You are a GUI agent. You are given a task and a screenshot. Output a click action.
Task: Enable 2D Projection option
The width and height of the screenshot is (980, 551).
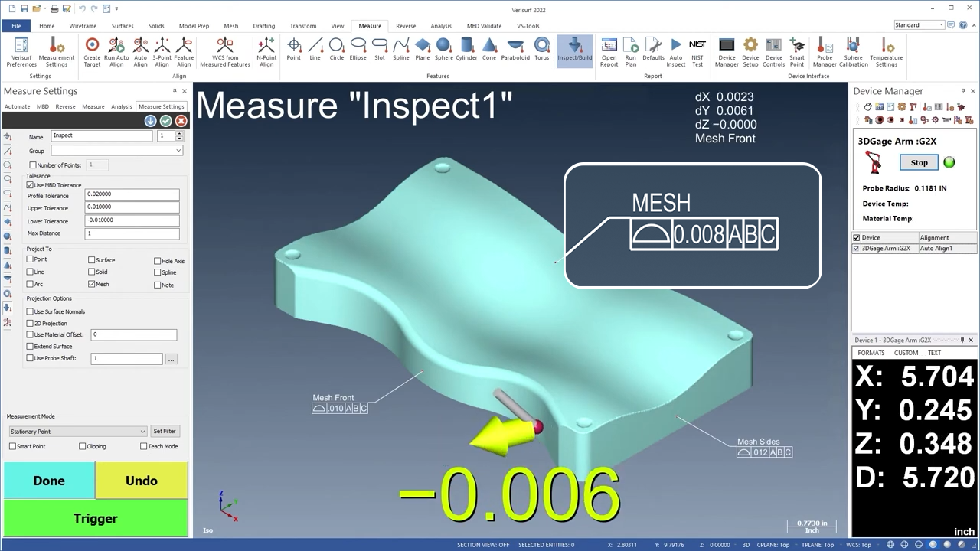[30, 324]
